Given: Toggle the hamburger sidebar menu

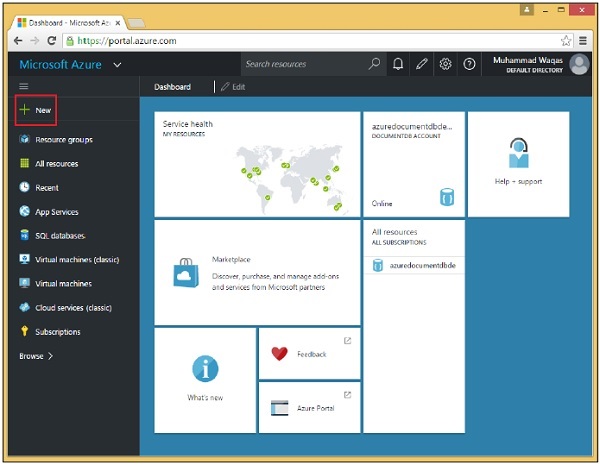Looking at the screenshot, I should pos(25,87).
